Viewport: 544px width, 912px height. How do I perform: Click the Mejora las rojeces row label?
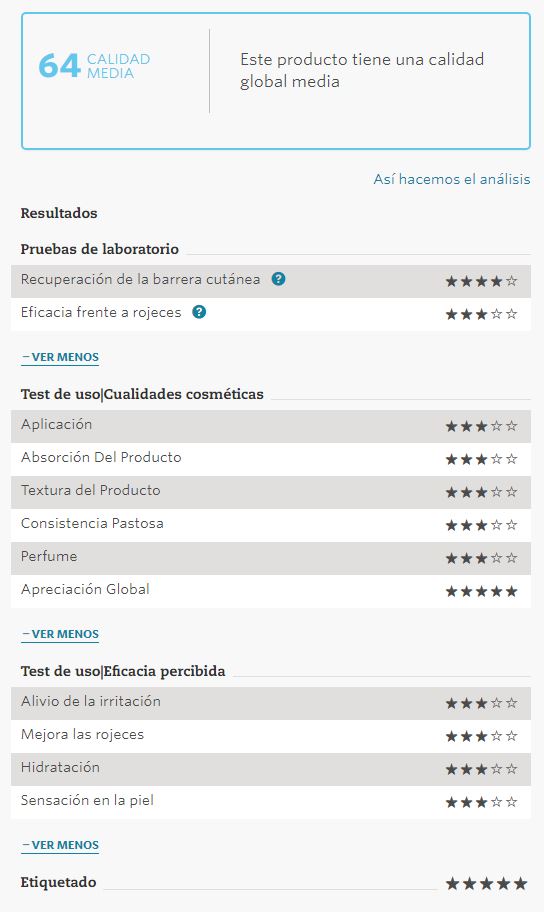pyautogui.click(x=82, y=735)
